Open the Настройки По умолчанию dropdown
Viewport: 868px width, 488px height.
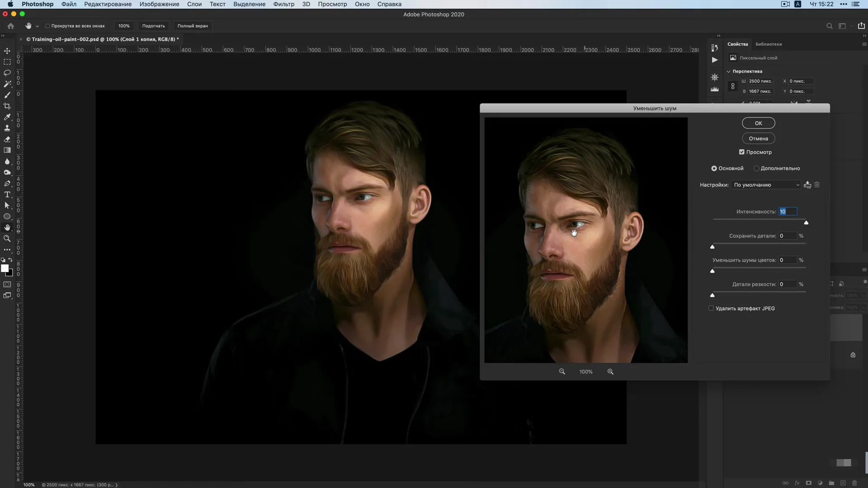click(x=766, y=184)
